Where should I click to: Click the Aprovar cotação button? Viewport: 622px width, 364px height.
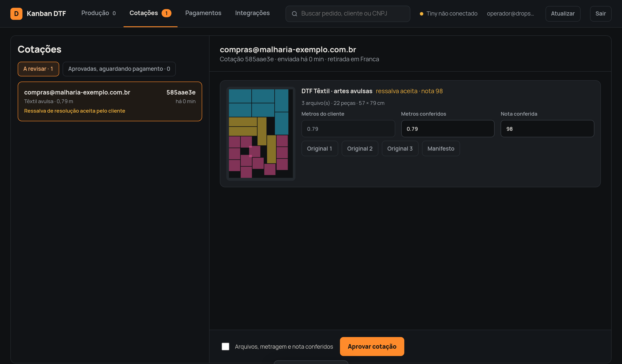tap(372, 347)
